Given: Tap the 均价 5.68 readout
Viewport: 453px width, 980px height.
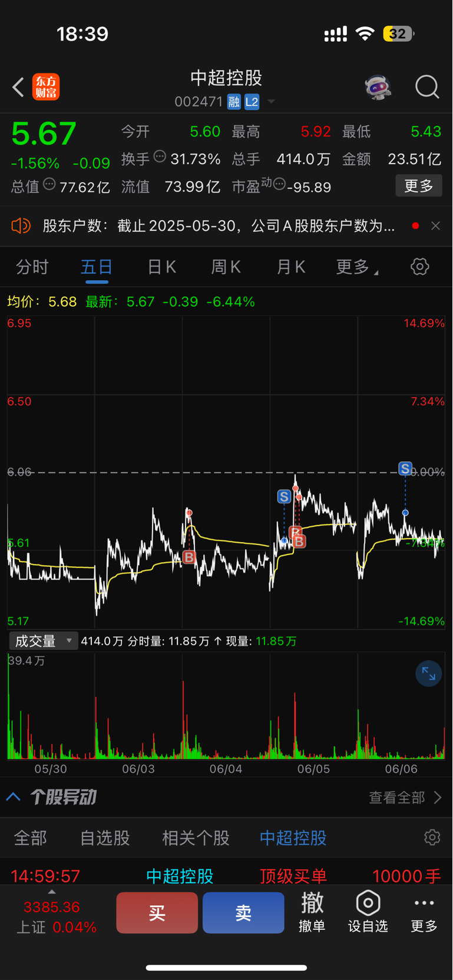Looking at the screenshot, I should pyautogui.click(x=42, y=302).
